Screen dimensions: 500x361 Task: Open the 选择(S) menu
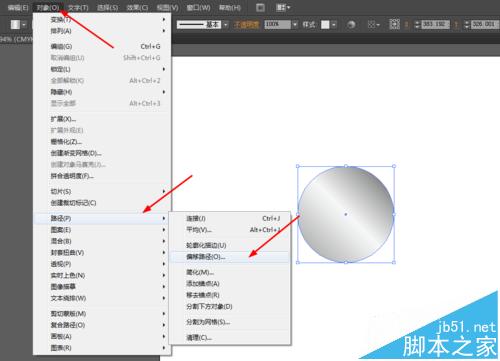tap(107, 7)
